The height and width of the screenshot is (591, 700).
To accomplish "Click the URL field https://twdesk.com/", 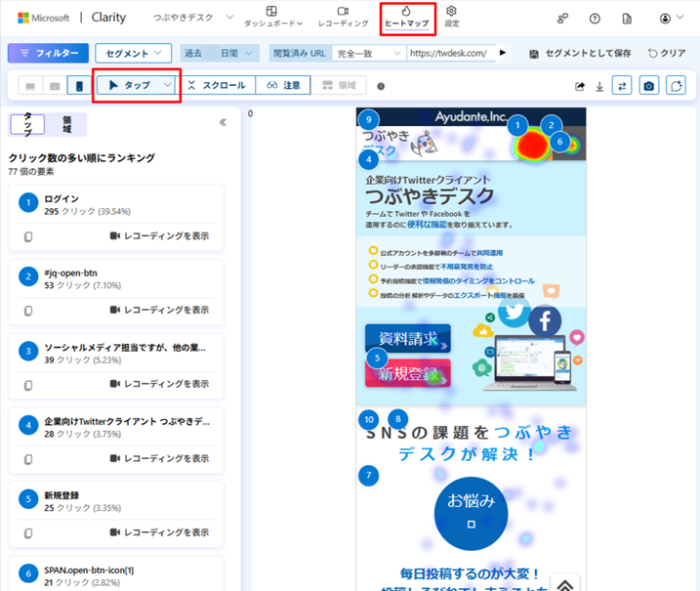I will point(450,53).
